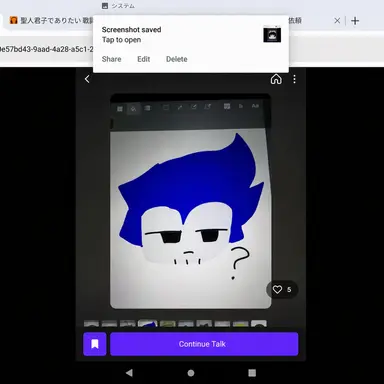The height and width of the screenshot is (384, 384).
Task: Open the saved screenshot thumbnail preview
Action: click(272, 34)
